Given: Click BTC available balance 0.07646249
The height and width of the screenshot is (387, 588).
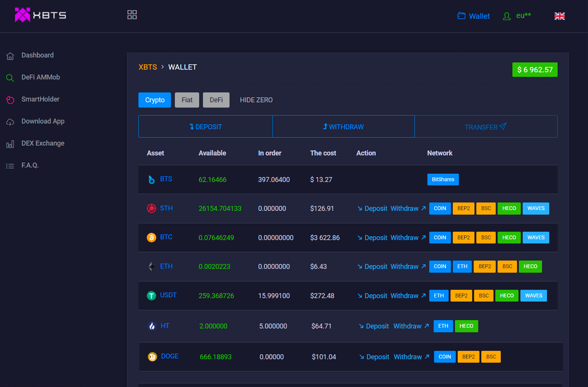Looking at the screenshot, I should [216, 237].
